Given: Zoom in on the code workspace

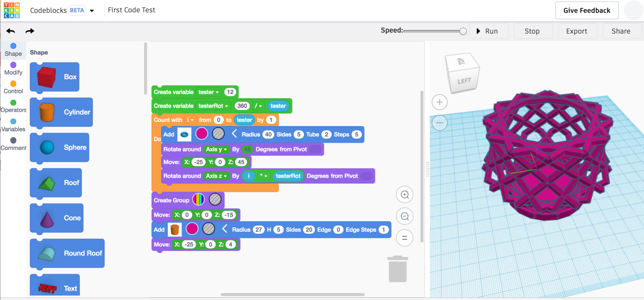Looking at the screenshot, I should click(405, 195).
